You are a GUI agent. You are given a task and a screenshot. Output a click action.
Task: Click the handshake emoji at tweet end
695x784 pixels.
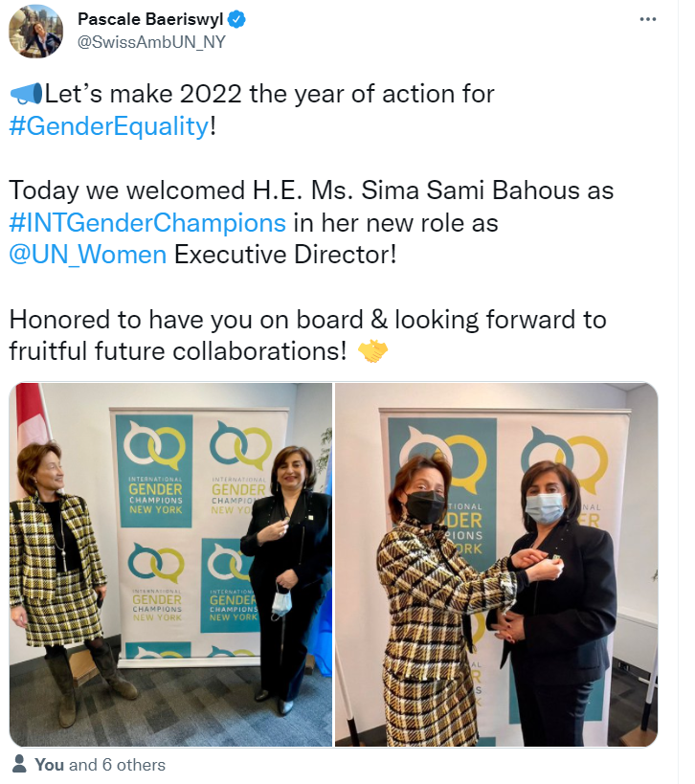(x=373, y=351)
